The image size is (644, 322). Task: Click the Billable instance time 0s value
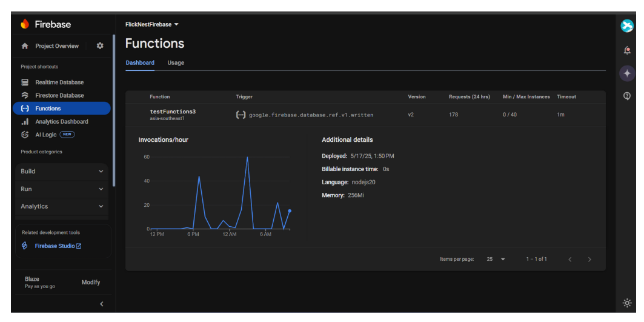tap(386, 169)
